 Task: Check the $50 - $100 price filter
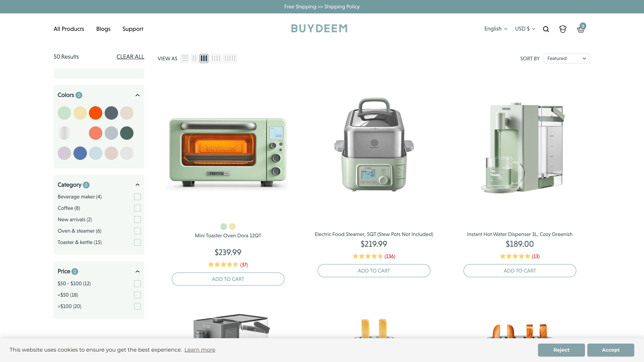pyautogui.click(x=137, y=284)
